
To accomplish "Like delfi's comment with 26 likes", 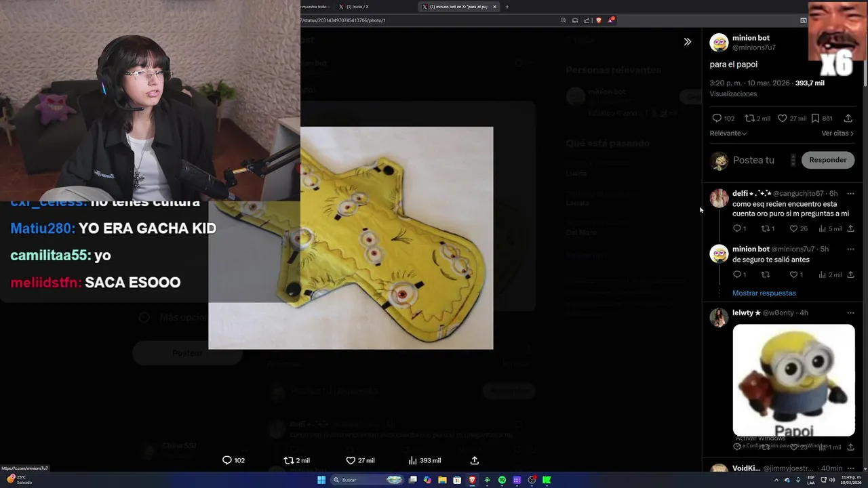I will coord(793,228).
